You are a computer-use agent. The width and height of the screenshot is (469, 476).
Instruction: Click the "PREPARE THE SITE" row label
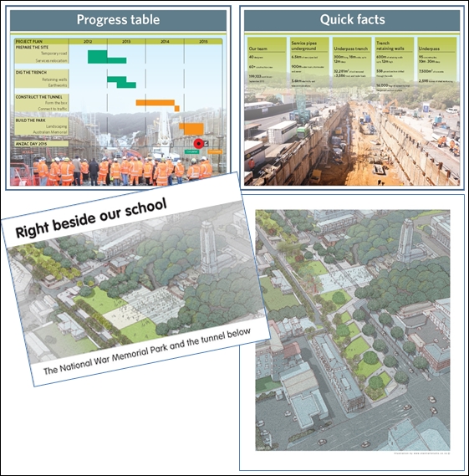point(32,48)
